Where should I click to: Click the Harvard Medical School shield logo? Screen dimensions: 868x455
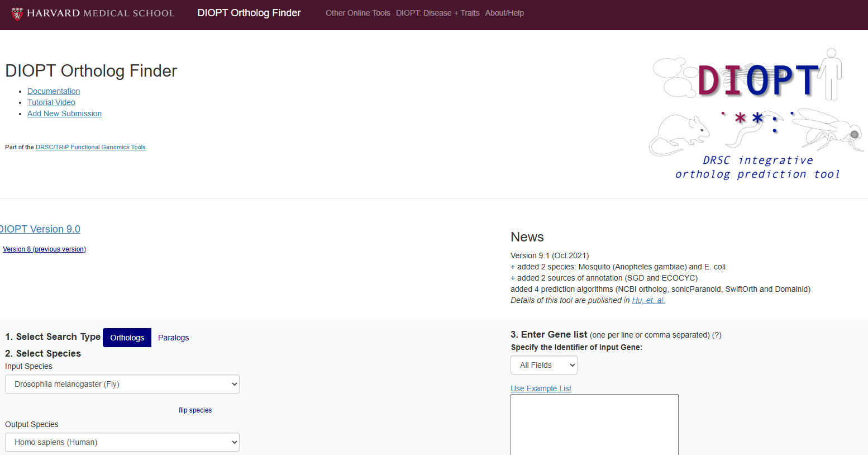[17, 13]
